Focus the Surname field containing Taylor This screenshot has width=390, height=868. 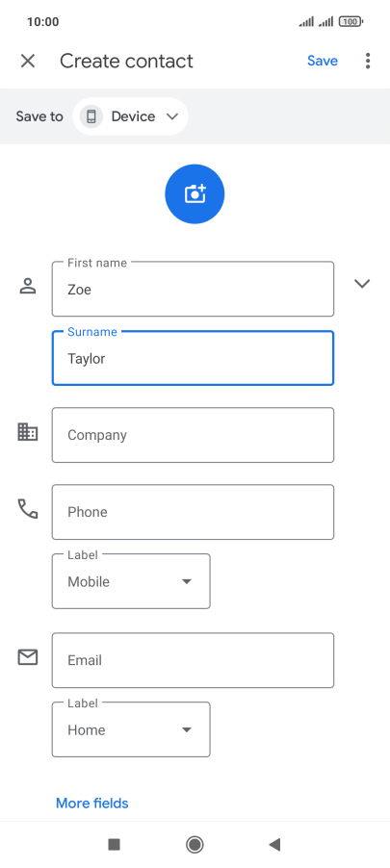point(193,358)
